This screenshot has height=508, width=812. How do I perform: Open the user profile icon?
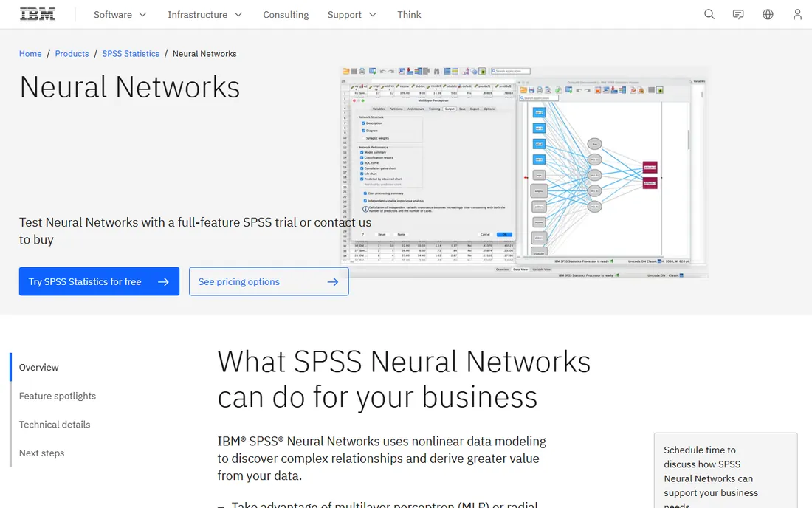pyautogui.click(x=797, y=15)
